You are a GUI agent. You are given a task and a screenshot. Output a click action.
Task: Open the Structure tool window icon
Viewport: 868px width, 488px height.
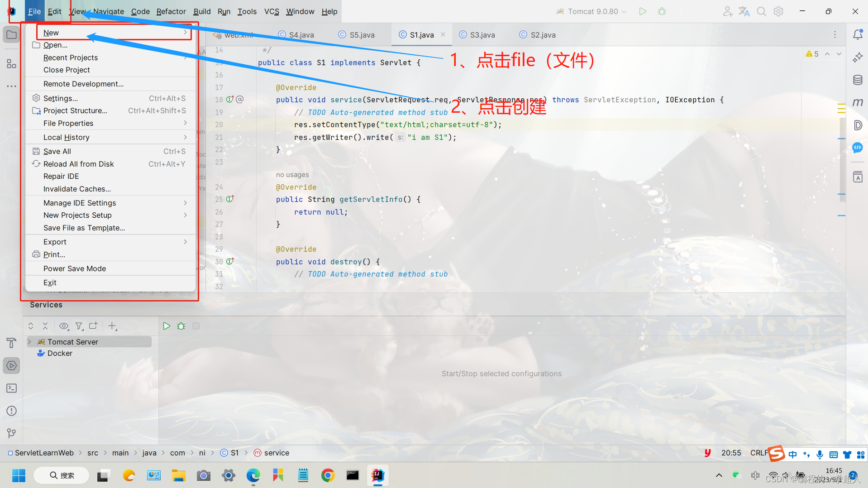tap(11, 64)
